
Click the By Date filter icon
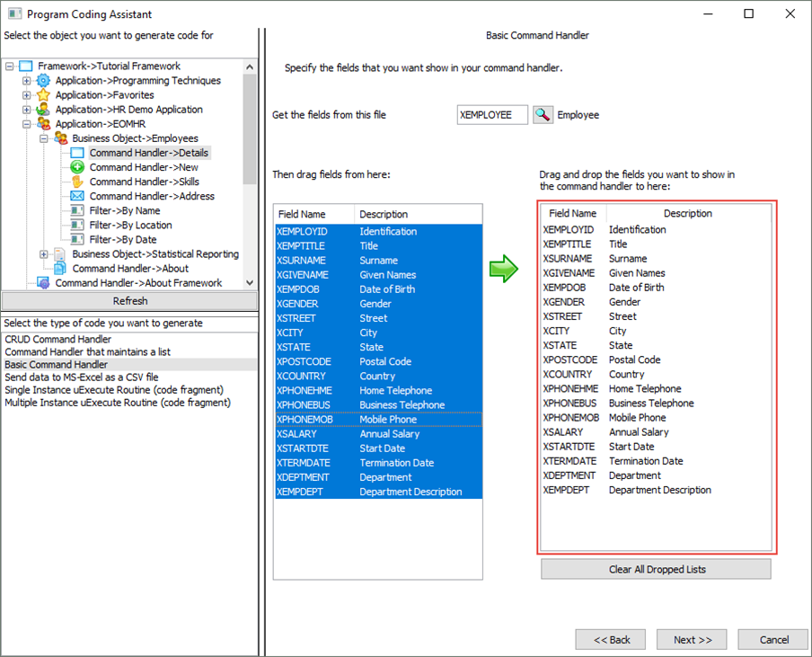tap(77, 239)
